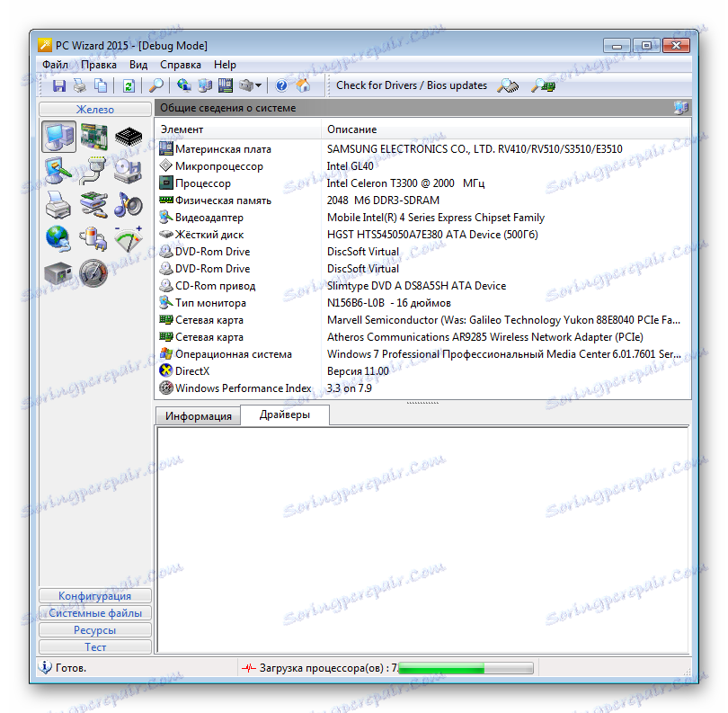Select the System Summary computer icon in sidebar
Screen dimensions: 728x713
(x=59, y=137)
